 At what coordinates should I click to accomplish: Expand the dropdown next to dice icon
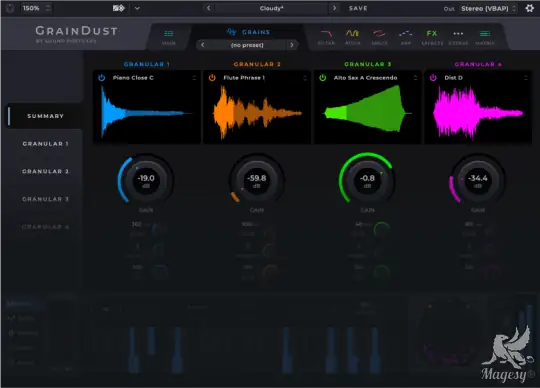[137, 8]
